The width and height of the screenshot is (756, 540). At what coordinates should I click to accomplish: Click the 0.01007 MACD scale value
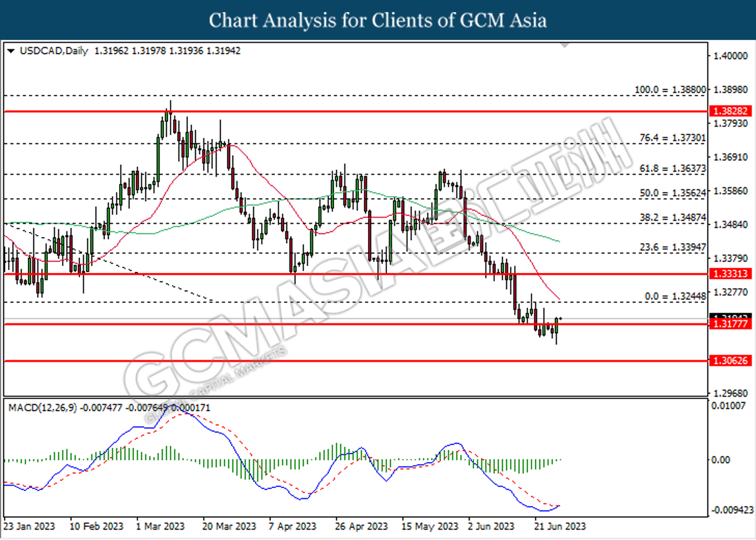coord(728,406)
